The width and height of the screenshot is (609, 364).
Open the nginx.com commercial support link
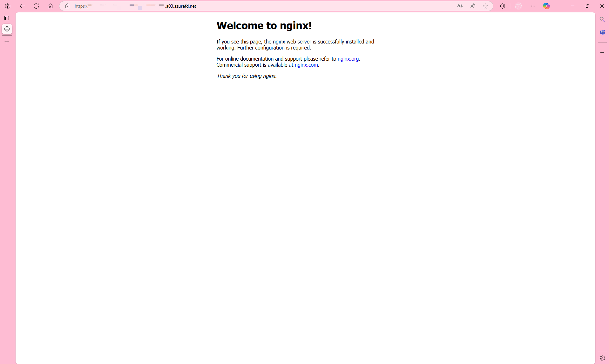pyautogui.click(x=306, y=65)
